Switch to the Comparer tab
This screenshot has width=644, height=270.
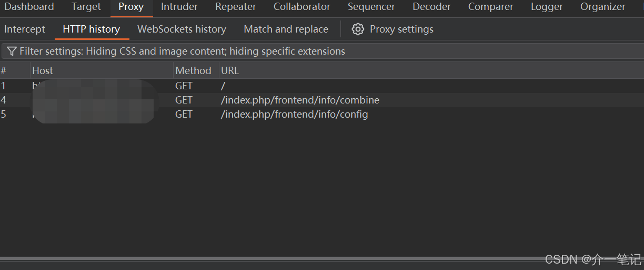tap(491, 7)
